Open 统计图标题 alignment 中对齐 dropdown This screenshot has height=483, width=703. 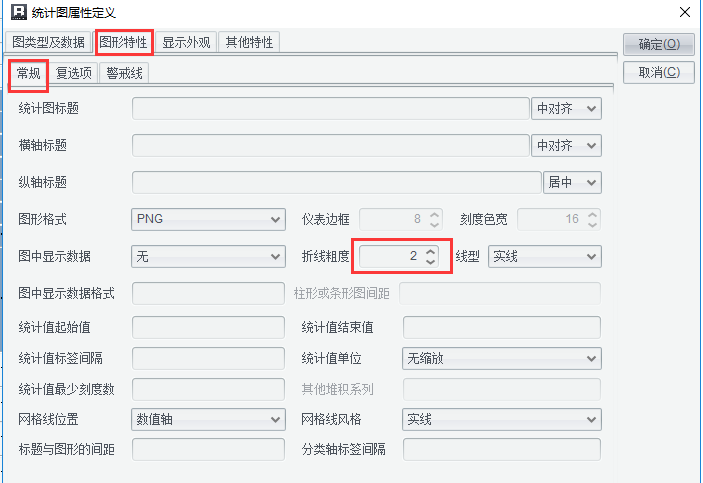566,109
